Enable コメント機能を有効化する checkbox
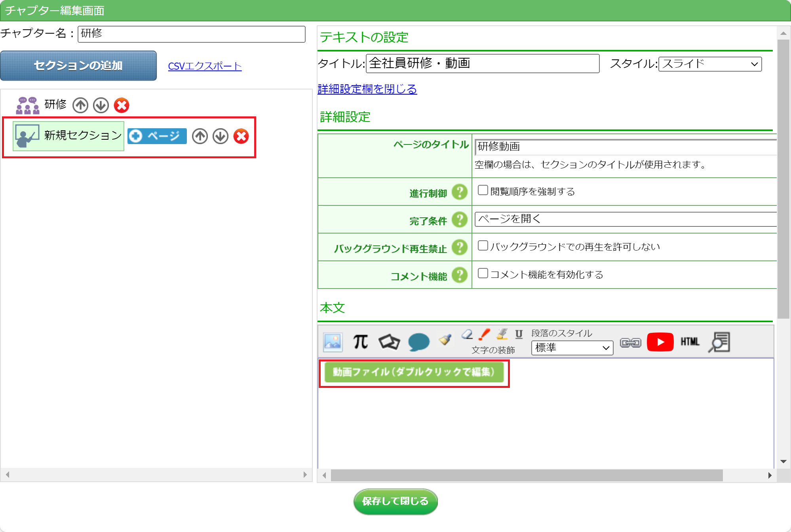Viewport: 791px width, 532px height. [483, 274]
